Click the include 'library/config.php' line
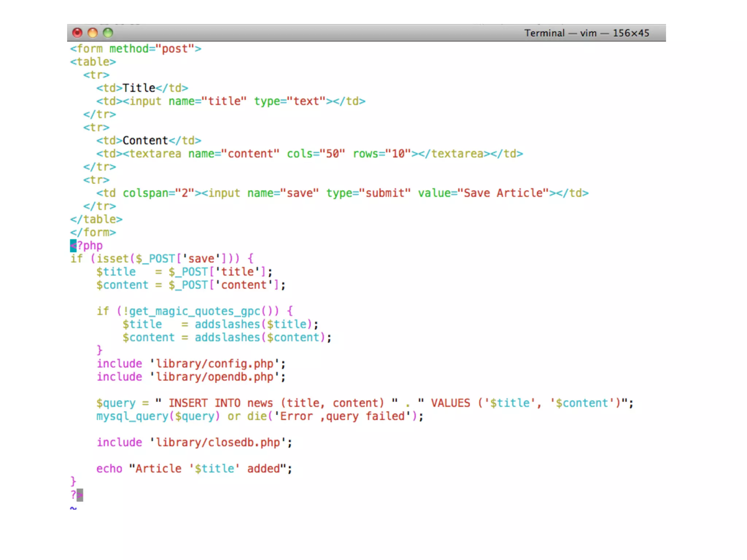747x560 pixels. click(190, 364)
